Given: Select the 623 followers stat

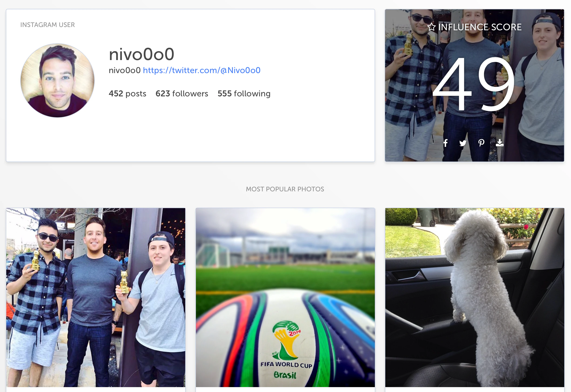Looking at the screenshot, I should click(x=182, y=94).
